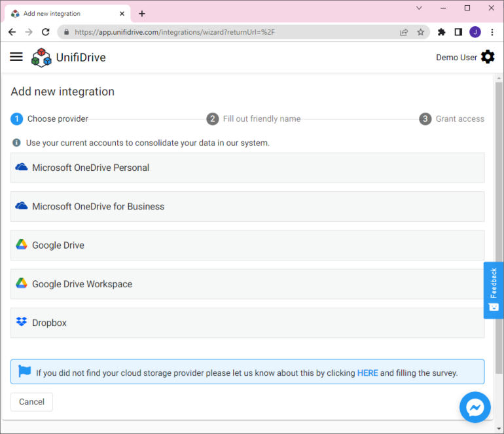Click the Demo User label
Image resolution: width=504 pixels, height=434 pixels.
(456, 58)
